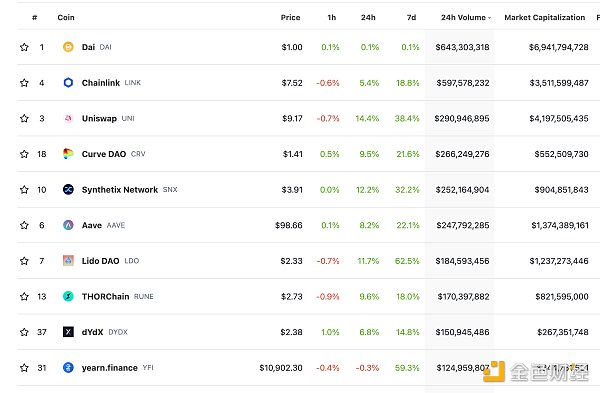Click the dYdX black logo icon
600x393 pixels.
[68, 332]
